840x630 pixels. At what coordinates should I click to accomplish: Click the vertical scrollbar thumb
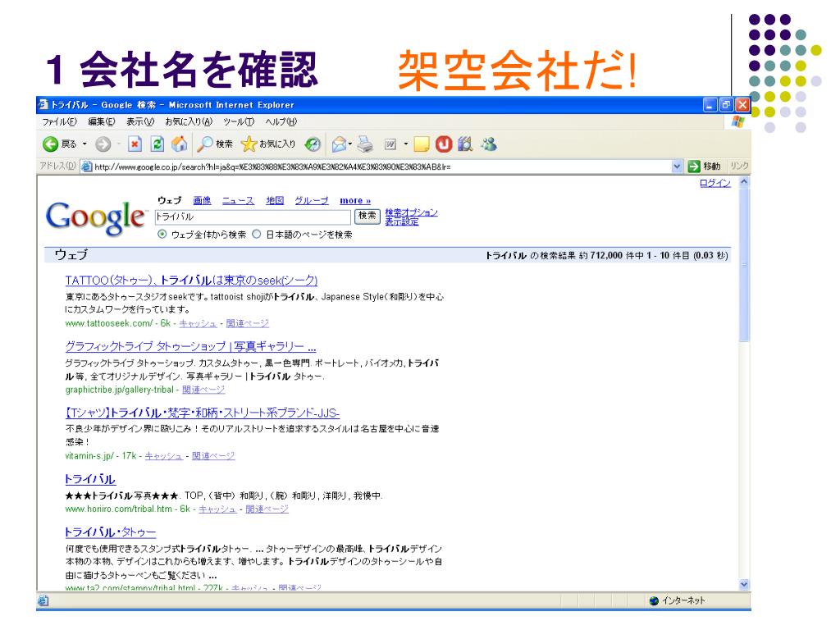click(744, 265)
